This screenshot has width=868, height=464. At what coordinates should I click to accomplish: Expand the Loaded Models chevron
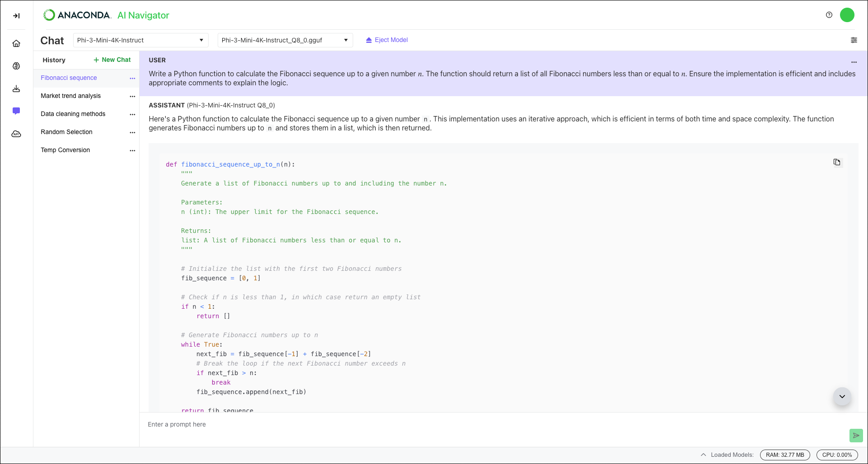point(703,455)
